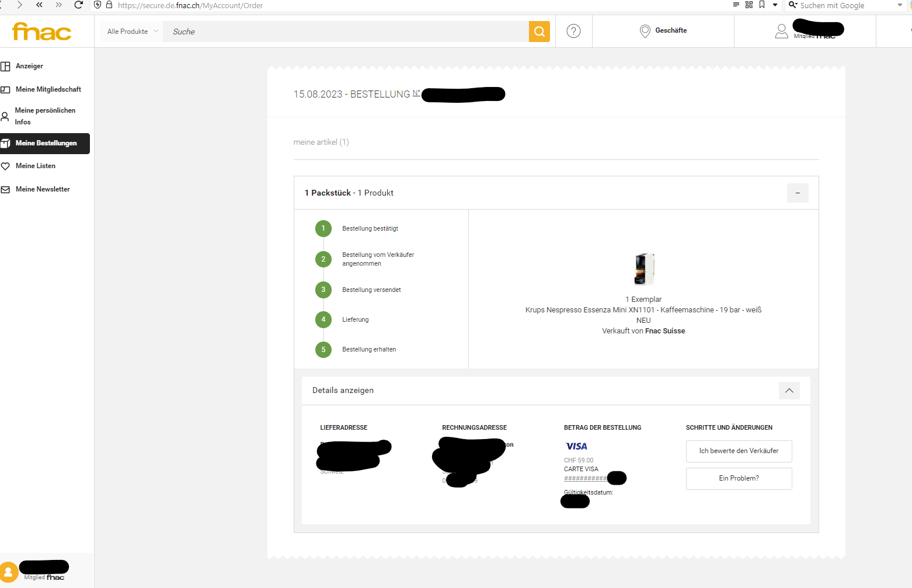The height and width of the screenshot is (588, 912).
Task: Click the QR code icon in address bar
Action: [749, 5]
